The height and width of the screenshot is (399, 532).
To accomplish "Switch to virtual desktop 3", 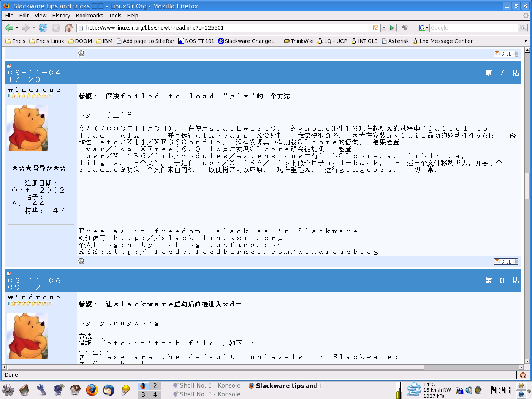I will [x=143, y=394].
